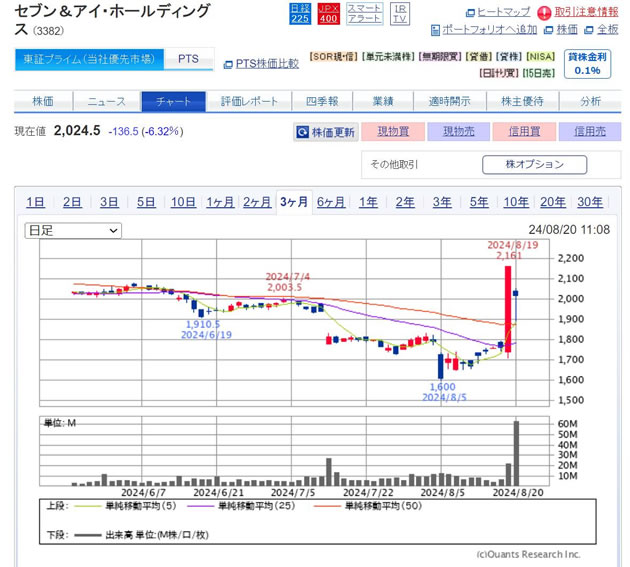The width and height of the screenshot is (630, 567).
Task: Switch market to PTS
Action: point(188,59)
